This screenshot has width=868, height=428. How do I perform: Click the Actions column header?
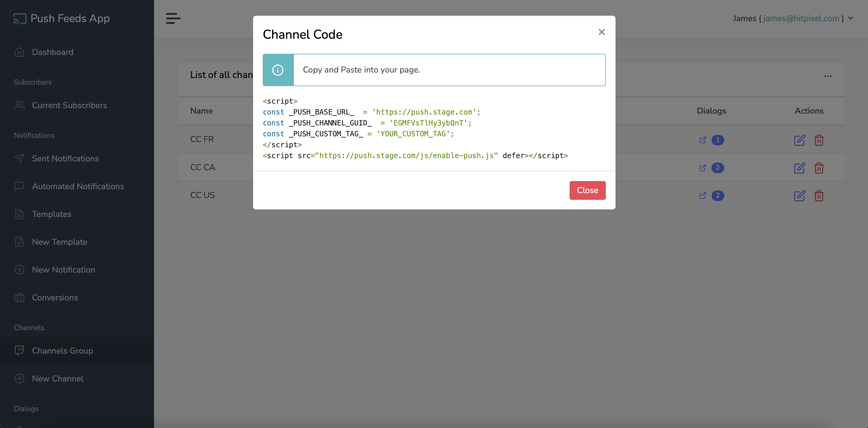coord(809,111)
